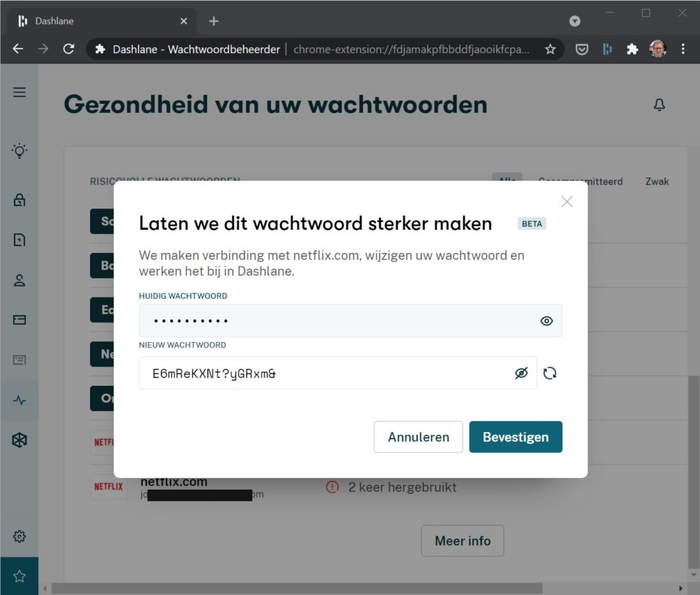Open notifications bell icon
Screen dimensions: 700x595
[660, 105]
